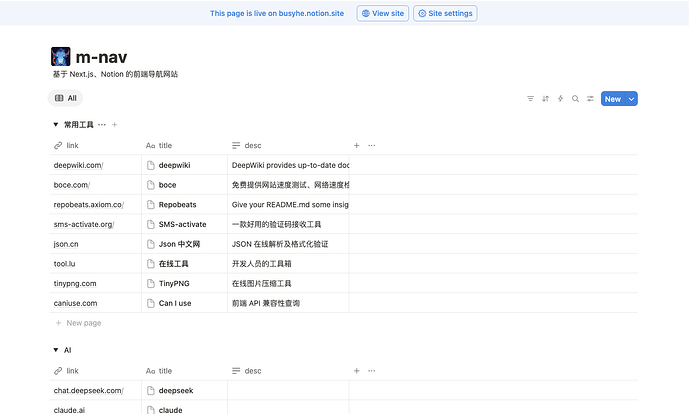The image size is (689, 414).
Task: Click the '在线图片压缩工具' desc cell
Action: (x=289, y=283)
